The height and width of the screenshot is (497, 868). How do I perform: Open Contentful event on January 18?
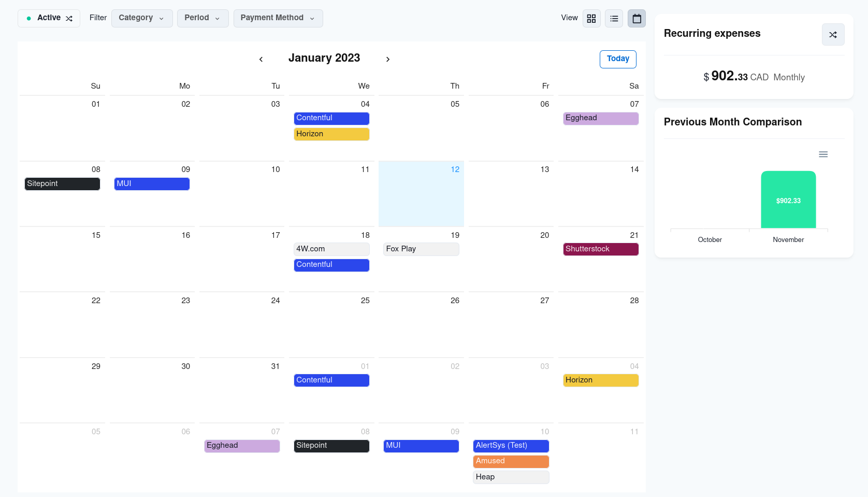(x=331, y=265)
